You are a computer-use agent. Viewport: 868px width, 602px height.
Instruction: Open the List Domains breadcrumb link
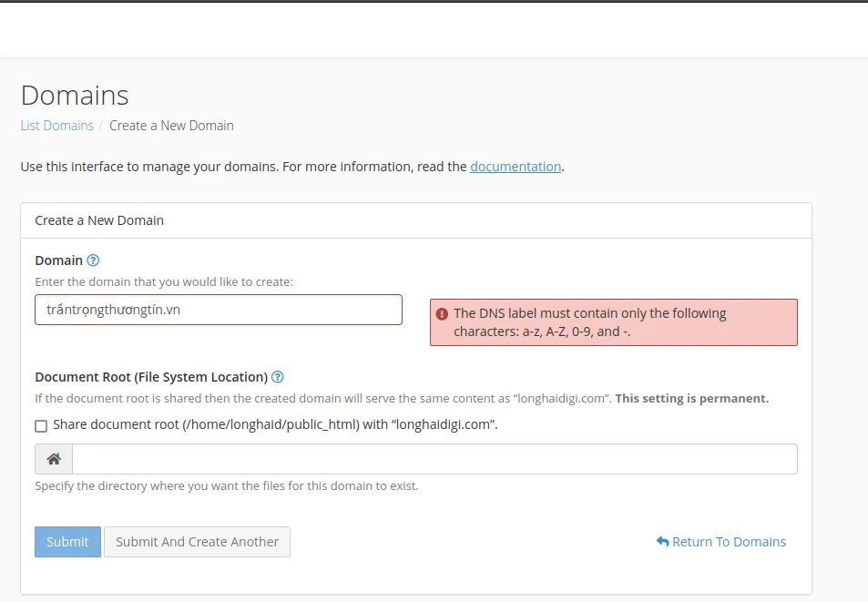pos(56,126)
